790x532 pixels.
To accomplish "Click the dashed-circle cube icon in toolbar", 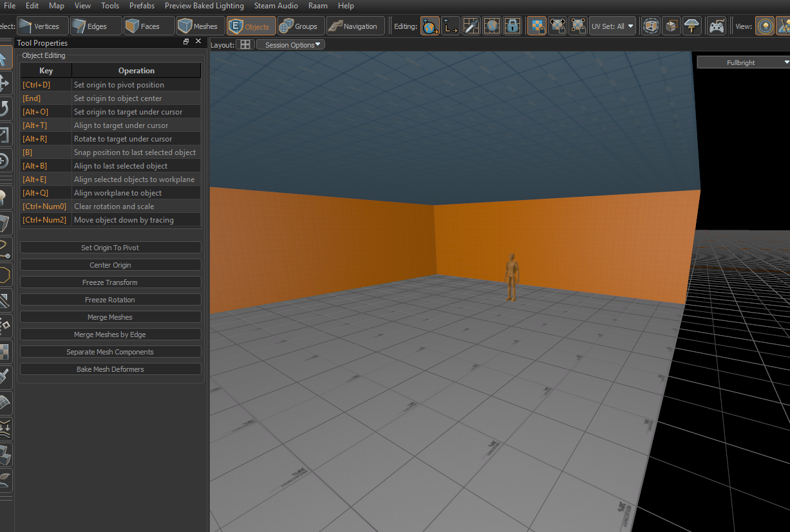I will pyautogui.click(x=651, y=26).
